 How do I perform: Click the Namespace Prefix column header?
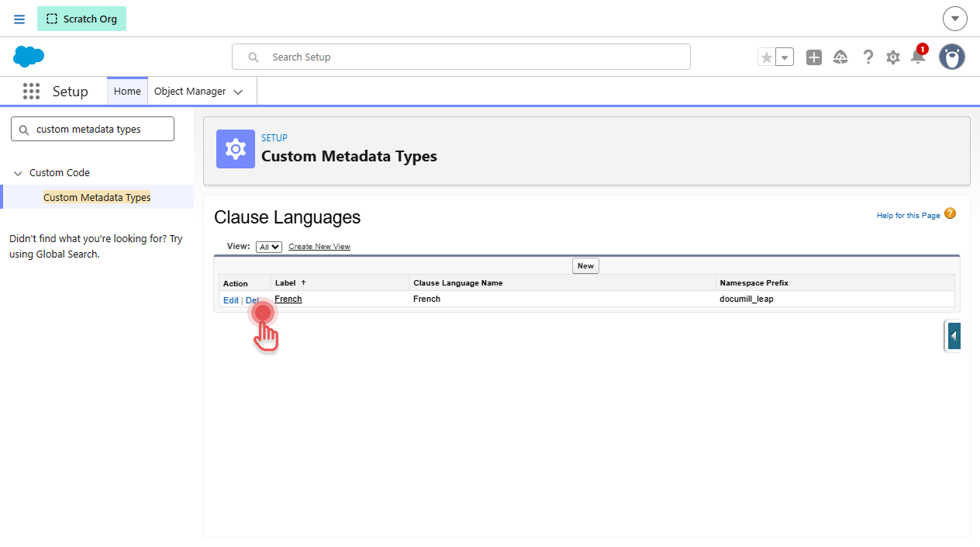pos(754,283)
